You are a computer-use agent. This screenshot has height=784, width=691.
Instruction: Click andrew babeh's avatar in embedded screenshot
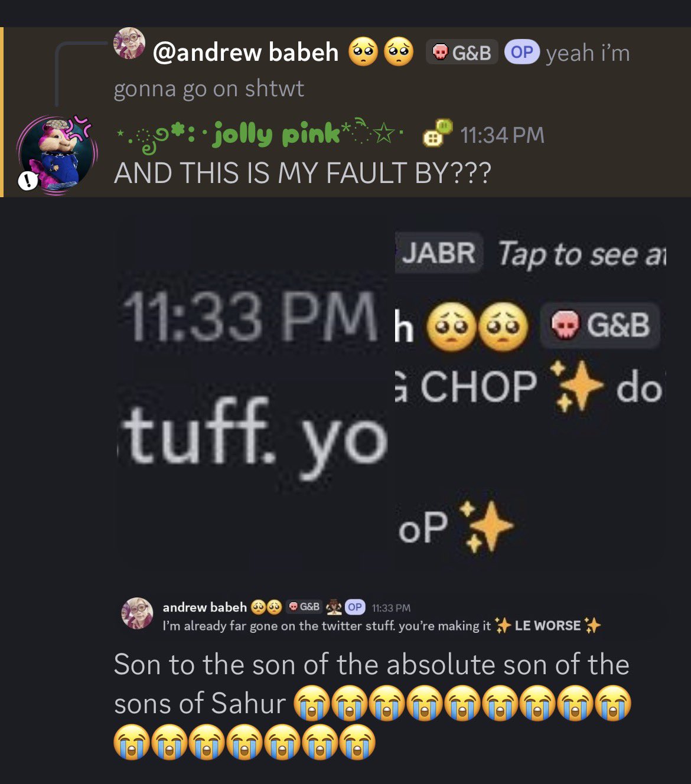click(x=137, y=612)
